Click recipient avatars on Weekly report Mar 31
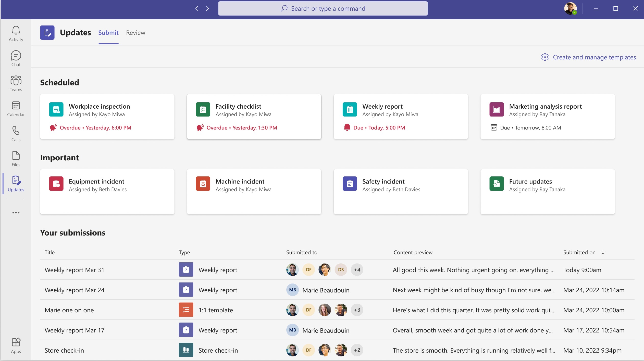The height and width of the screenshot is (361, 644). pos(325,269)
